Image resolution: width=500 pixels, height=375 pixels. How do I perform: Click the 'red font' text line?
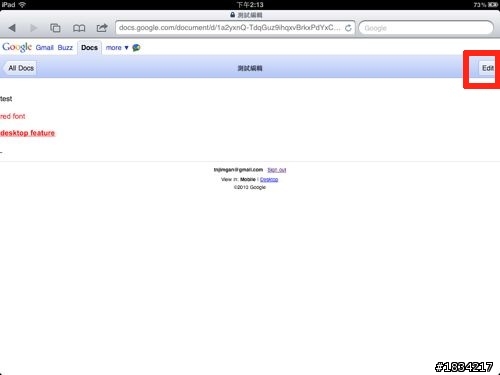point(13,116)
